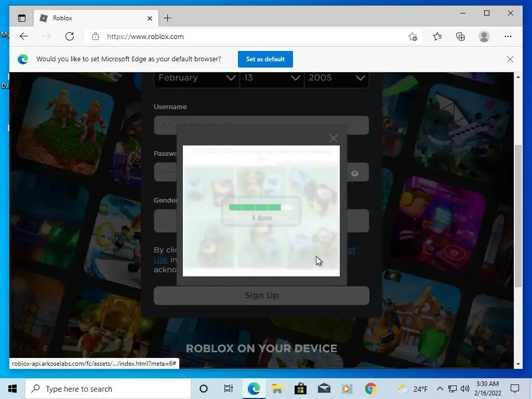Open the Collections icon
The image size is (532, 399).
(460, 36)
